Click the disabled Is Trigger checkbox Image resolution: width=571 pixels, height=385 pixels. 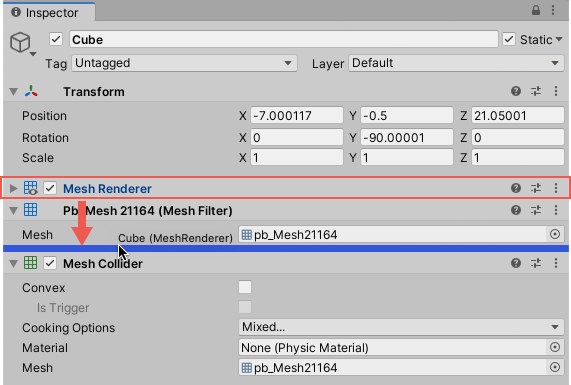(x=245, y=307)
